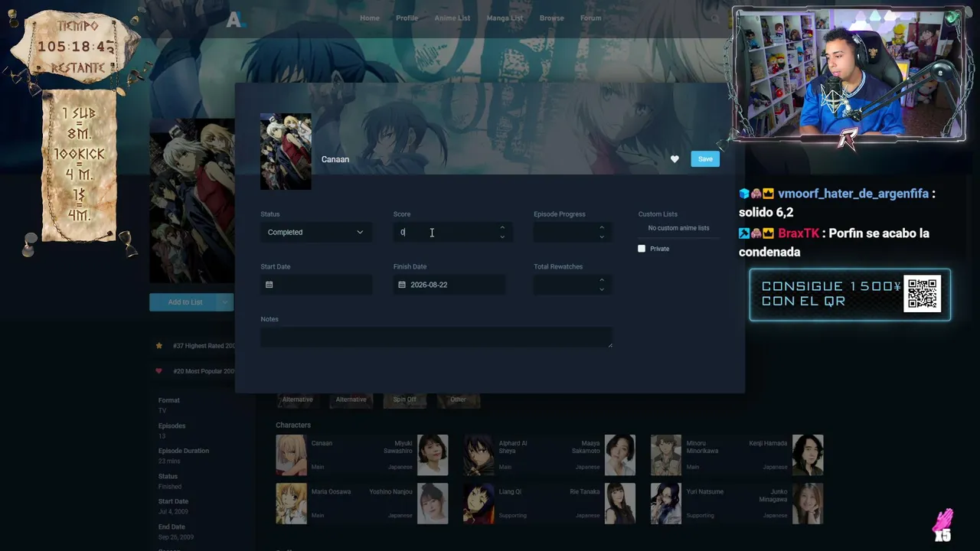Open the Minoru Minorikawa character portrait

pos(666,455)
